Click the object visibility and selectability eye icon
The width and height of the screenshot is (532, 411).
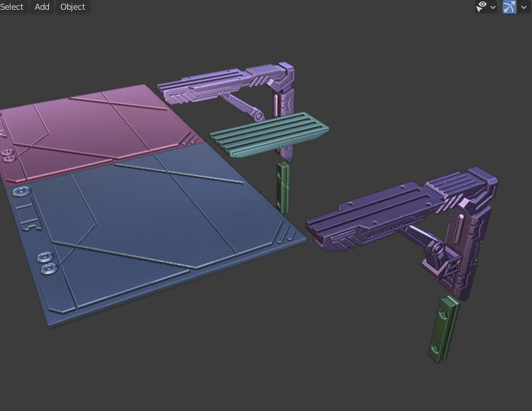(x=482, y=7)
